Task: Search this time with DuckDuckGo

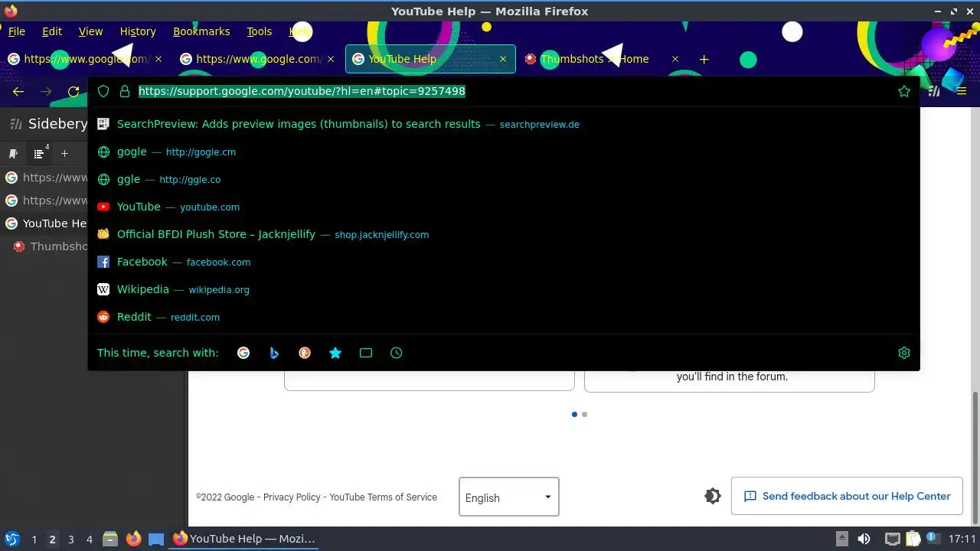Action: click(305, 353)
